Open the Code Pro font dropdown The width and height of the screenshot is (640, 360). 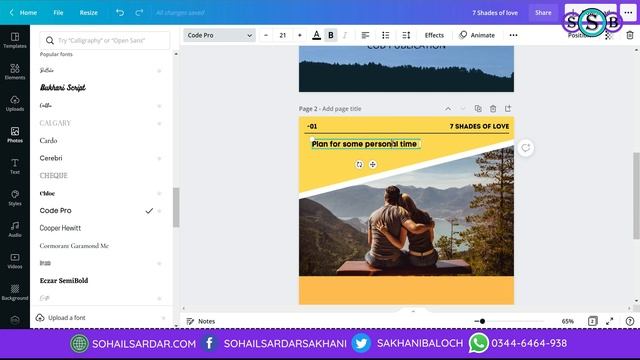pos(220,35)
